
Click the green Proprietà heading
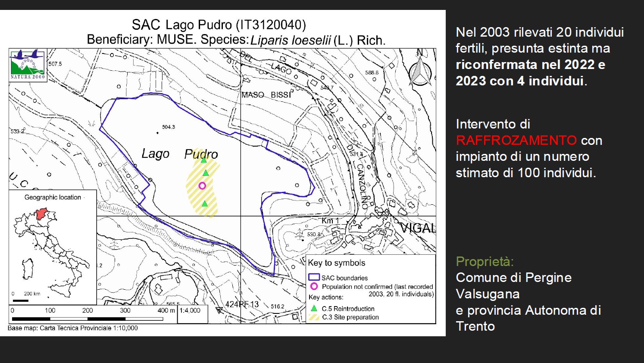485,261
